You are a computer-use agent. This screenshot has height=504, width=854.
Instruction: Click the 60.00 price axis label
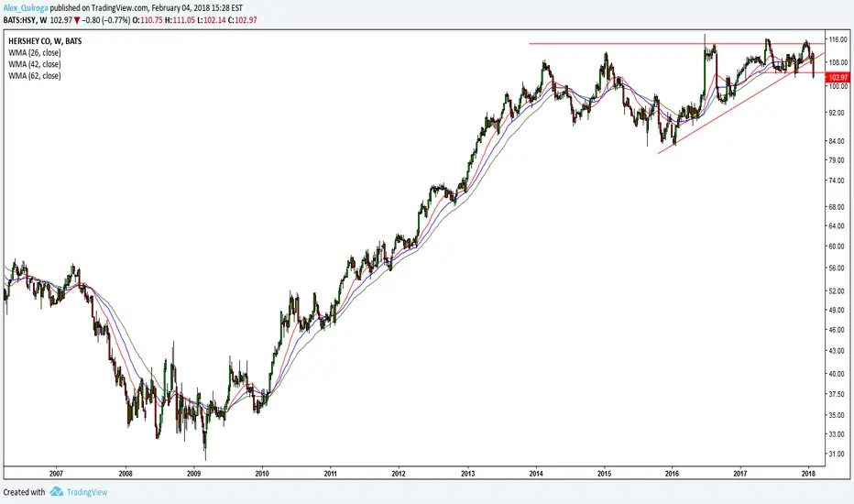[838, 247]
